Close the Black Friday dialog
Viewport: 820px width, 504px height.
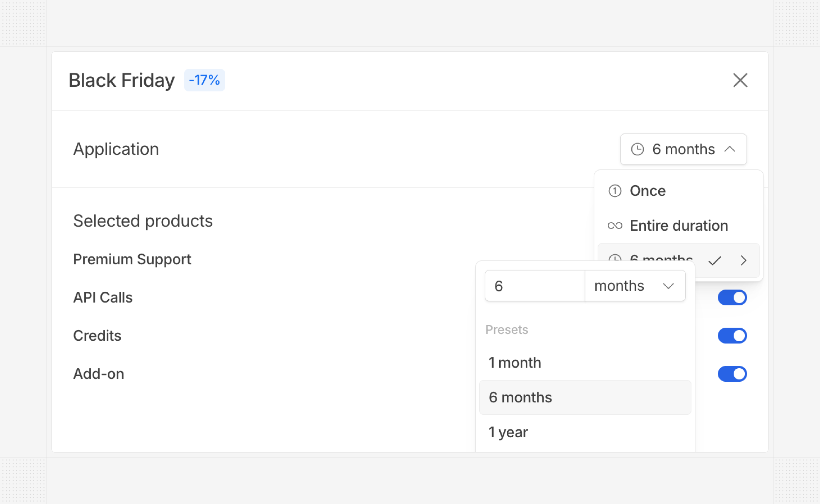[x=740, y=80]
